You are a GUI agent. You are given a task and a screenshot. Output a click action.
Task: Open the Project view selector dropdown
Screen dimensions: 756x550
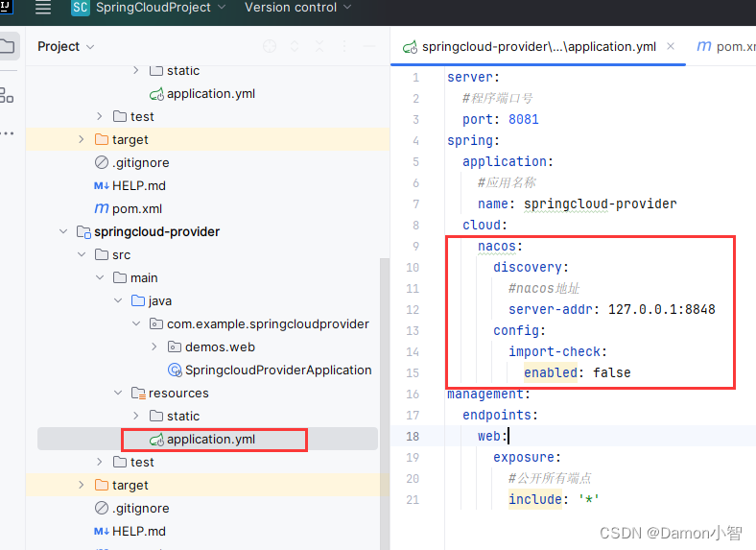pos(65,47)
